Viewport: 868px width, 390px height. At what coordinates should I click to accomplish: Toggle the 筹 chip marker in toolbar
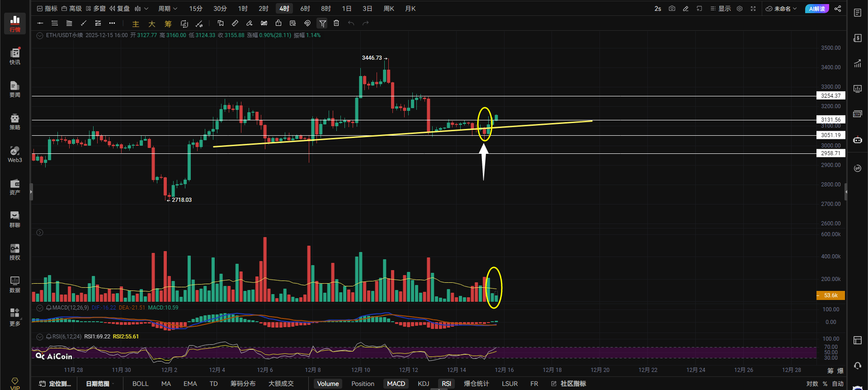click(x=168, y=24)
